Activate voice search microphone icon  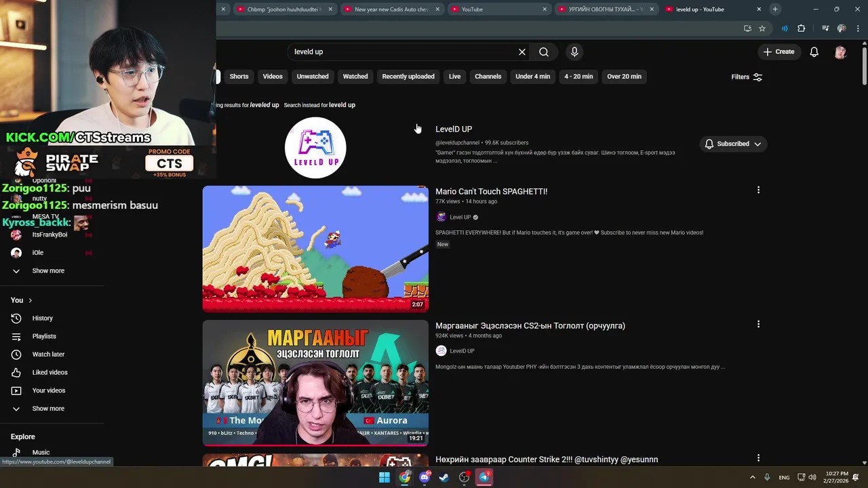pos(574,52)
